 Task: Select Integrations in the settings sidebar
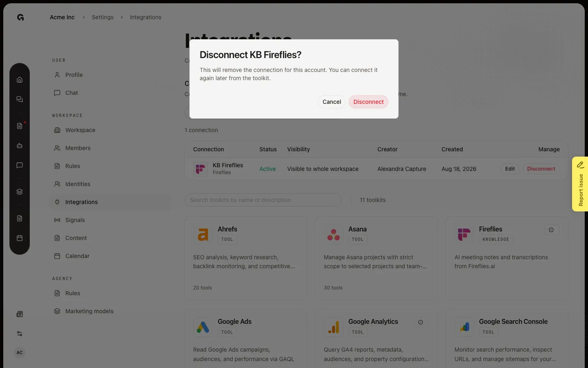click(110, 202)
